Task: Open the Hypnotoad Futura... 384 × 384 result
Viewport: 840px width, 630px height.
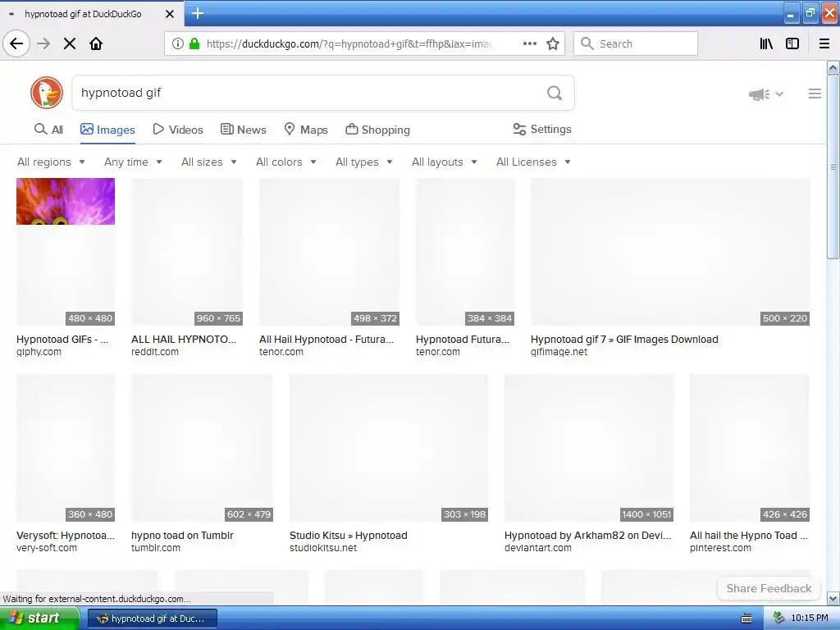Action: click(463, 339)
